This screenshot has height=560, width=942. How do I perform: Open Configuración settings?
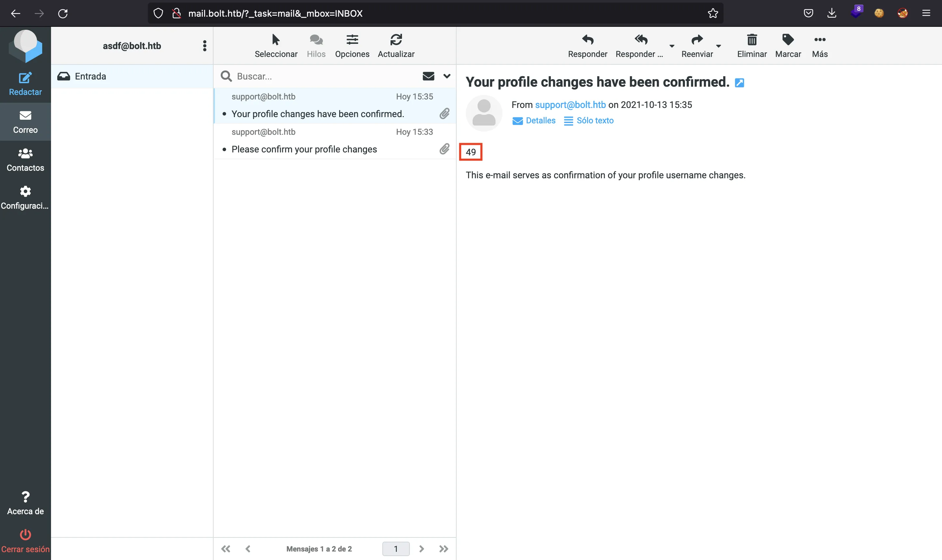[25, 198]
